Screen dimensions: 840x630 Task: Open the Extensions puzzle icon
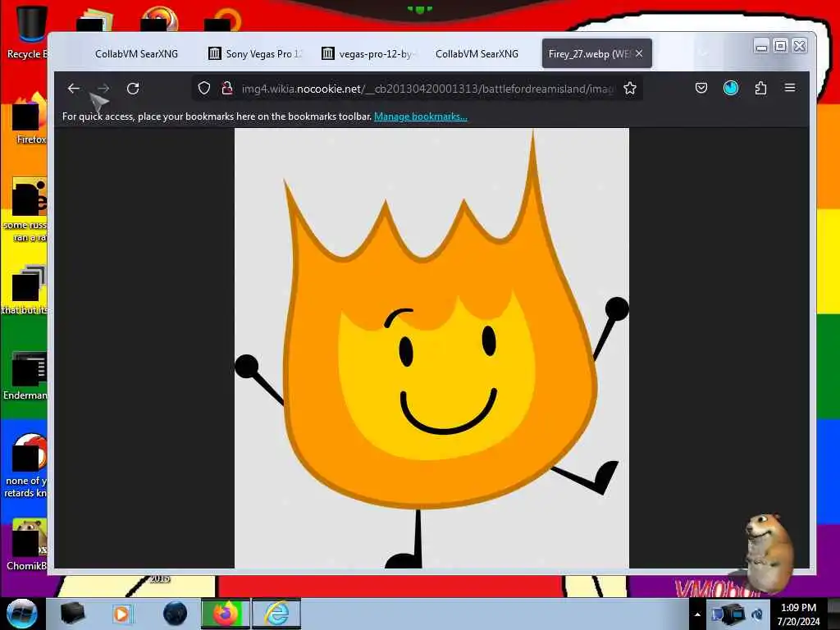tap(760, 88)
